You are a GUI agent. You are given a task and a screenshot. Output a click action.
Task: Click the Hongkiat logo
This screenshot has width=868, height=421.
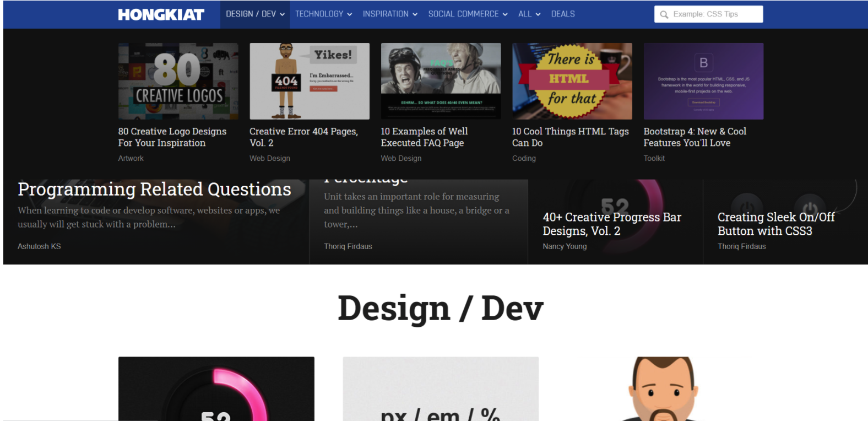pyautogui.click(x=161, y=14)
